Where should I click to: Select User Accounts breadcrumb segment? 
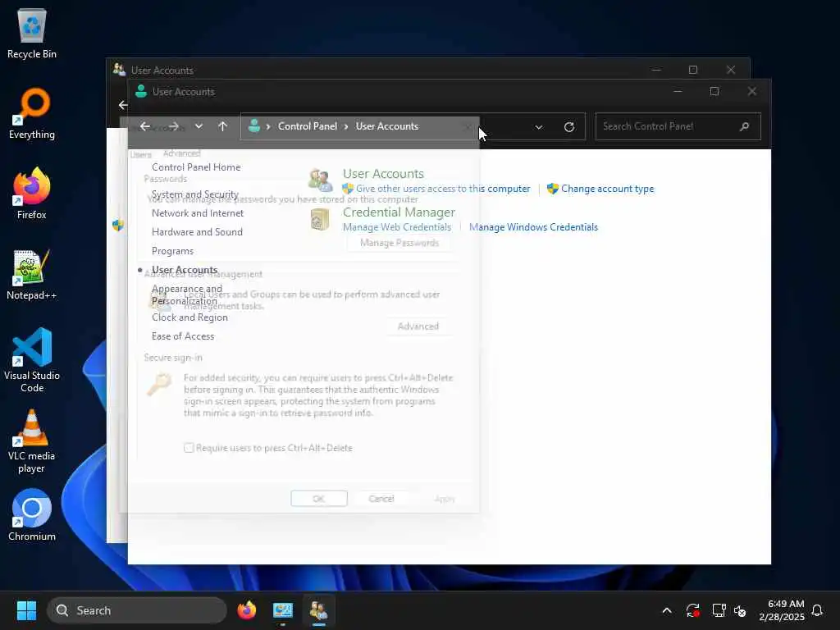387,126
